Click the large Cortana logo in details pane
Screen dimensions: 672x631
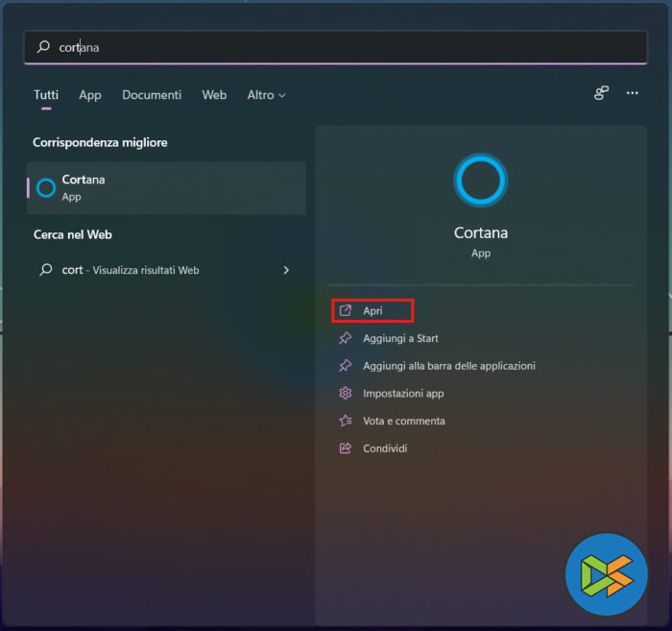click(480, 180)
